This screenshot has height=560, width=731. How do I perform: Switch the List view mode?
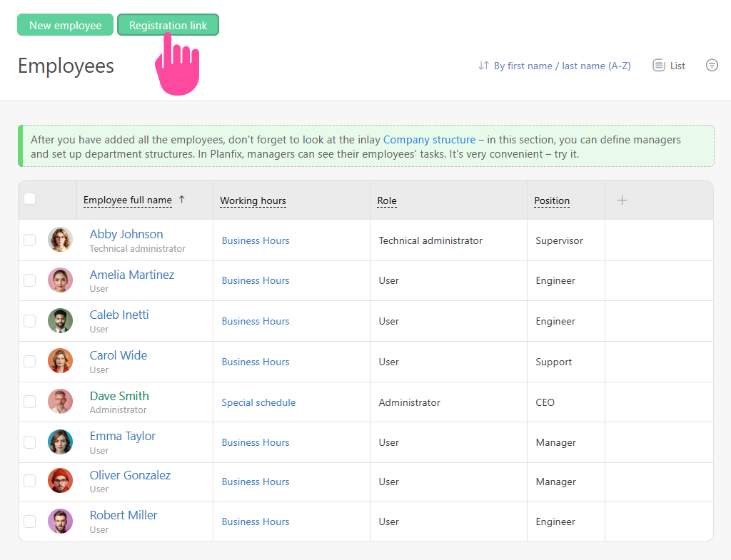point(669,66)
